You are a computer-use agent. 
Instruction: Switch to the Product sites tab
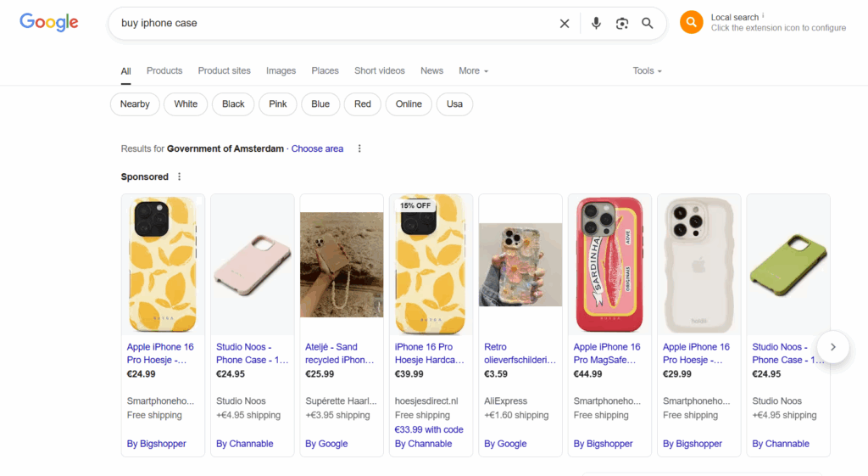point(224,71)
